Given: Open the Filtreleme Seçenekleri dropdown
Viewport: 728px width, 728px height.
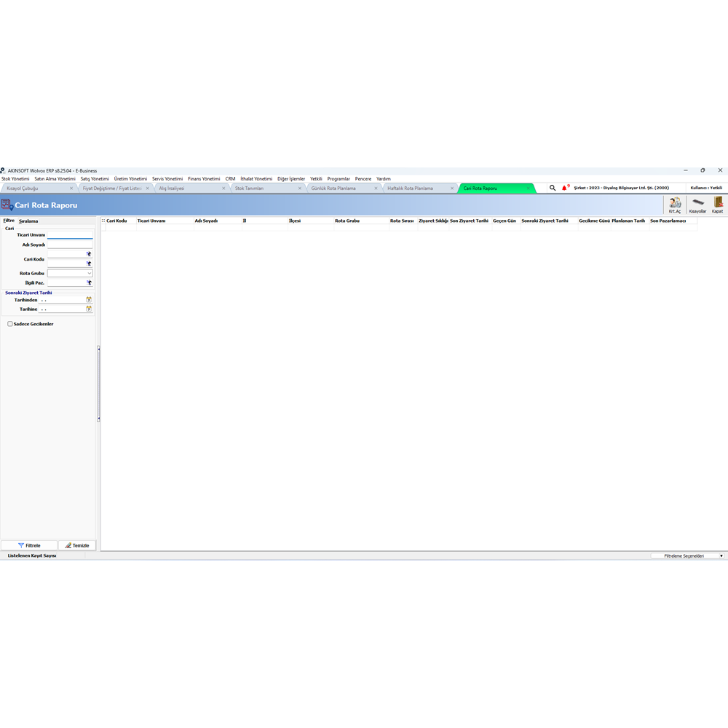Looking at the screenshot, I should click(688, 555).
